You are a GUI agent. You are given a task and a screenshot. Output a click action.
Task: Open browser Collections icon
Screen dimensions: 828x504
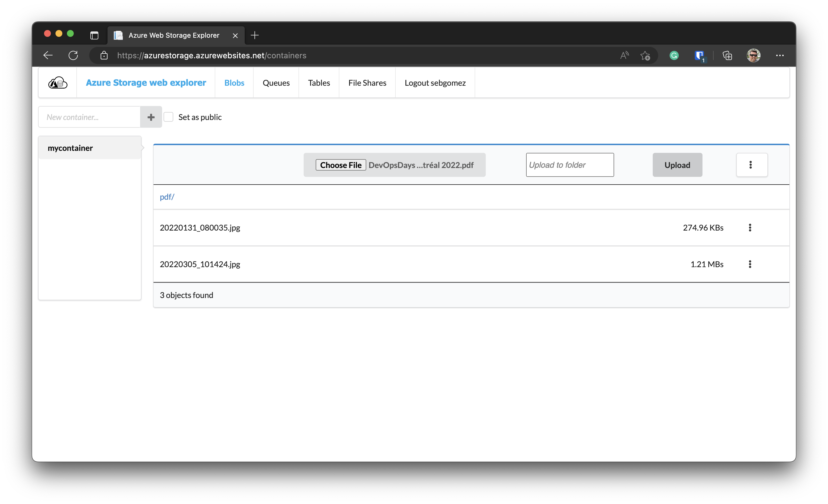click(x=727, y=56)
